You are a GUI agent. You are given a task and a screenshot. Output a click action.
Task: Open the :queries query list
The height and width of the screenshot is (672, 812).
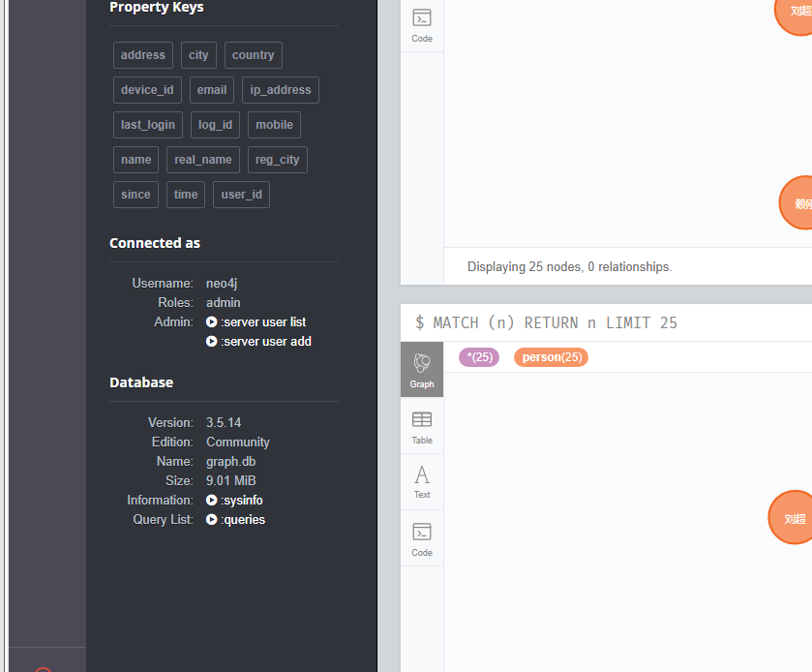pos(242,519)
